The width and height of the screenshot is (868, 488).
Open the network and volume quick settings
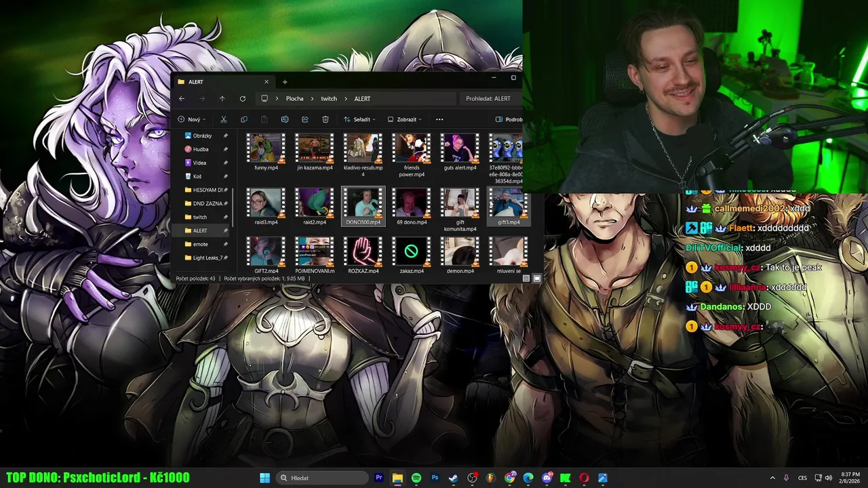tap(823, 478)
